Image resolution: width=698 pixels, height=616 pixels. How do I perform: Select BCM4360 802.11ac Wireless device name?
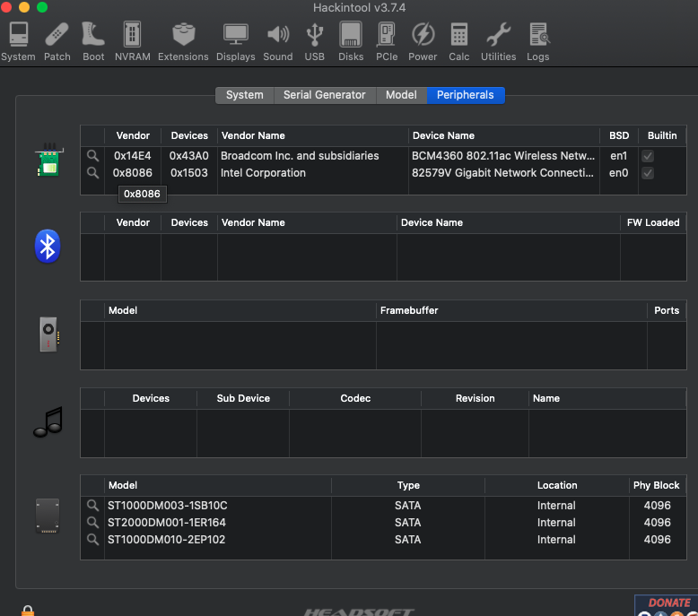[x=503, y=156]
